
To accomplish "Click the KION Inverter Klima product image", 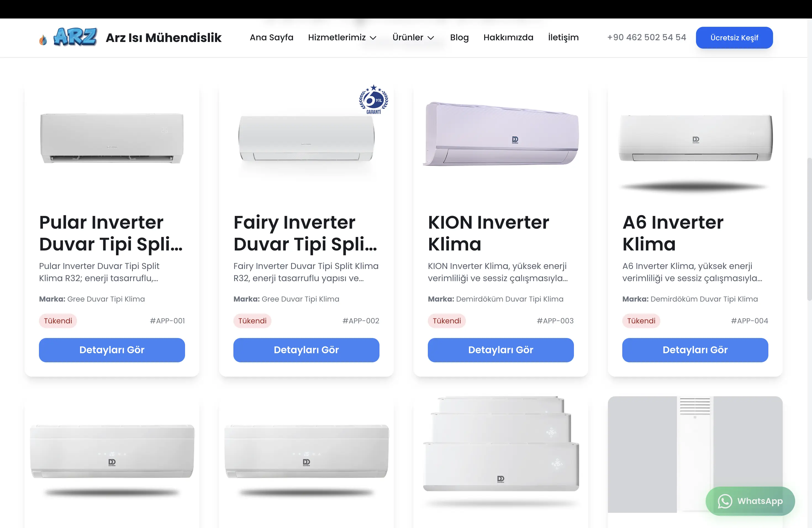I will (x=501, y=134).
